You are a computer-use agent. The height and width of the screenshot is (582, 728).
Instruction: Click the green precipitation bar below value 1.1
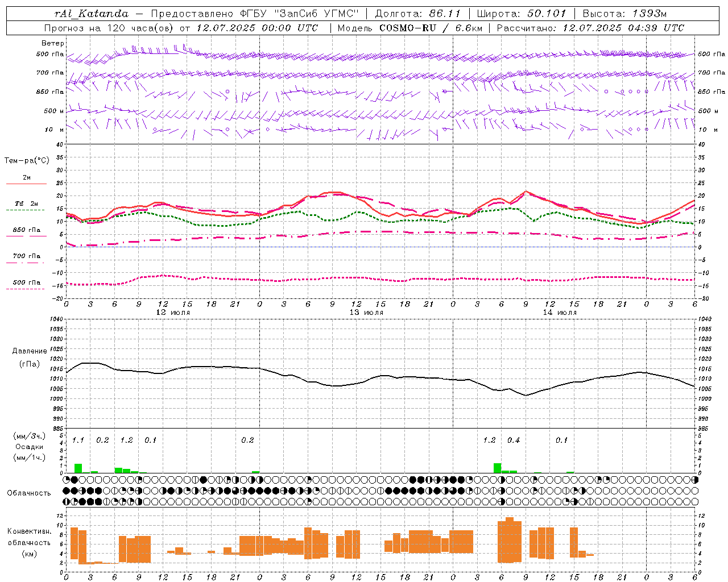click(78, 468)
